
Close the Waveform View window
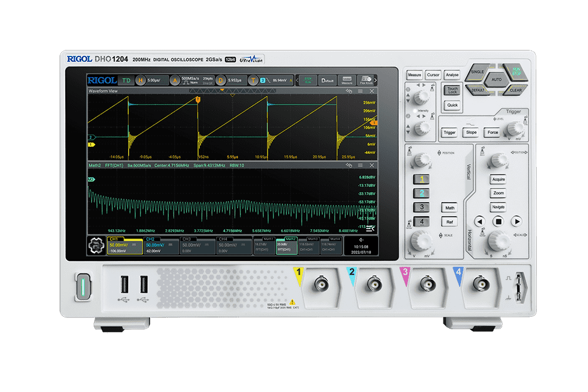pos(372,92)
